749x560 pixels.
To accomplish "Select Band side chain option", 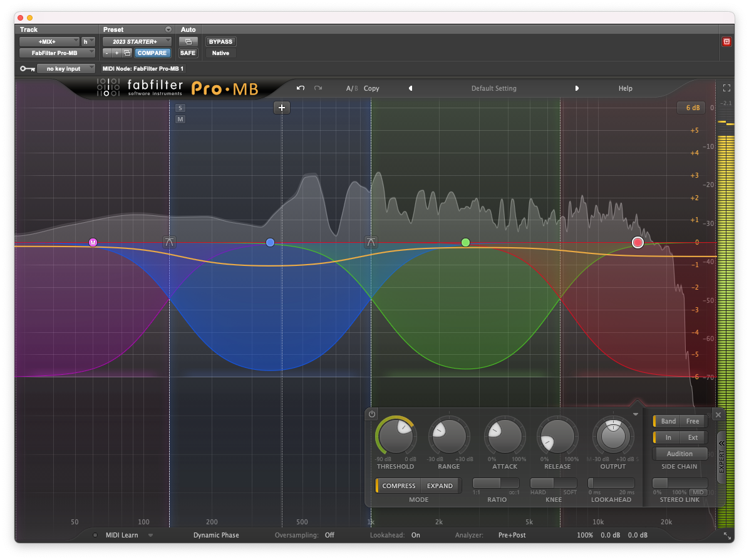I will click(x=668, y=421).
